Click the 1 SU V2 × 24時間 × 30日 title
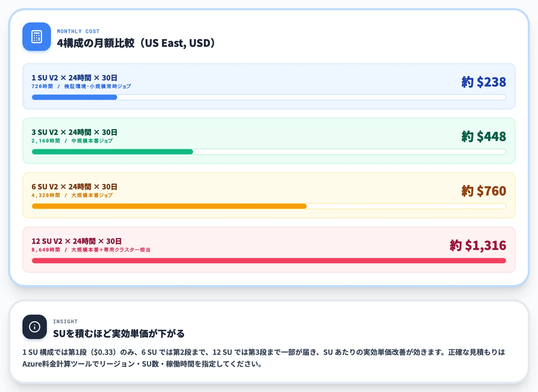The height and width of the screenshot is (392, 538). 74,78
